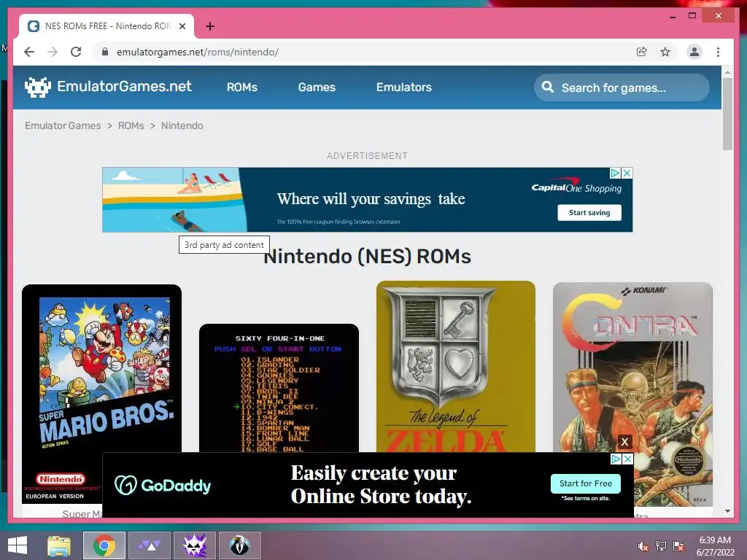Image resolution: width=747 pixels, height=560 pixels.
Task: Follow the ROMs breadcrumb link
Action: pos(131,125)
